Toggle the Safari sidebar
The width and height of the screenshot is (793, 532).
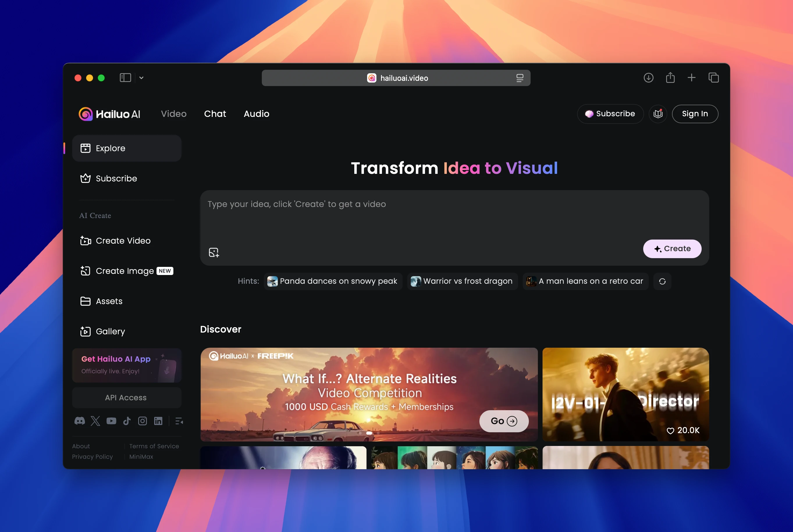click(125, 78)
